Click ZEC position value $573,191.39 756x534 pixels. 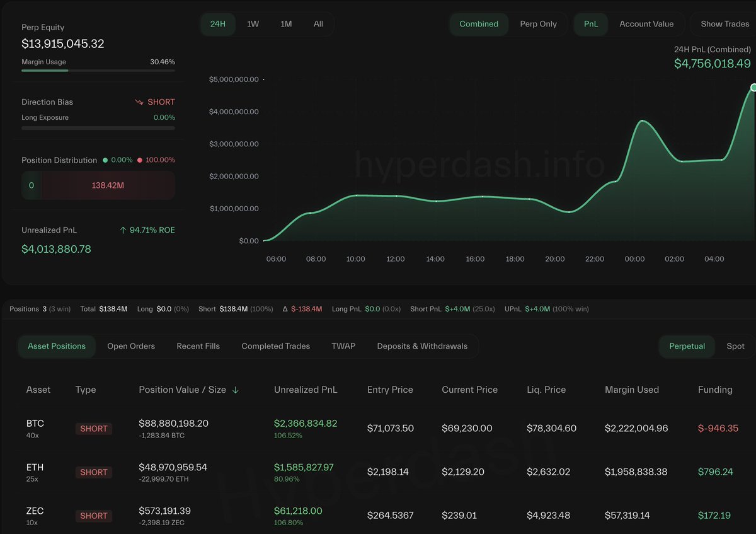[164, 511]
